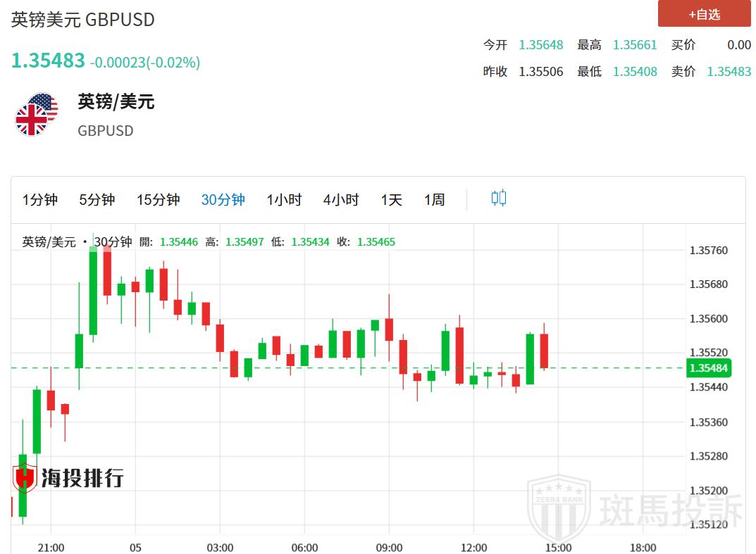Viewport: 756px width, 554px height.
Task: Click the 09:00 time axis label
Action: pos(389,548)
